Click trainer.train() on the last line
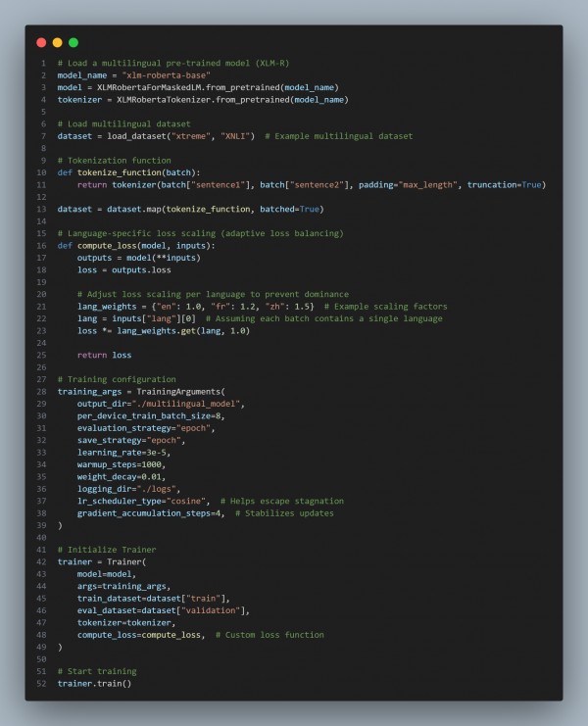 (94, 684)
